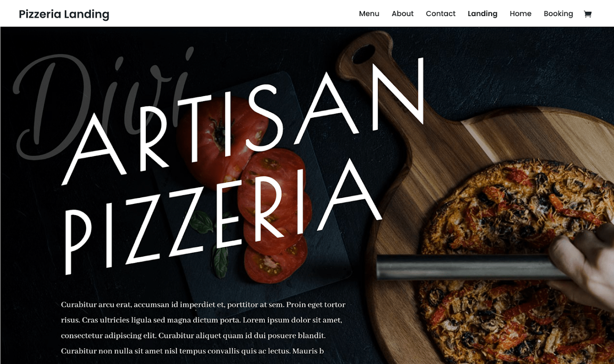Image resolution: width=614 pixels, height=364 pixels.
Task: Open the shopping cart icon
Action: [588, 14]
